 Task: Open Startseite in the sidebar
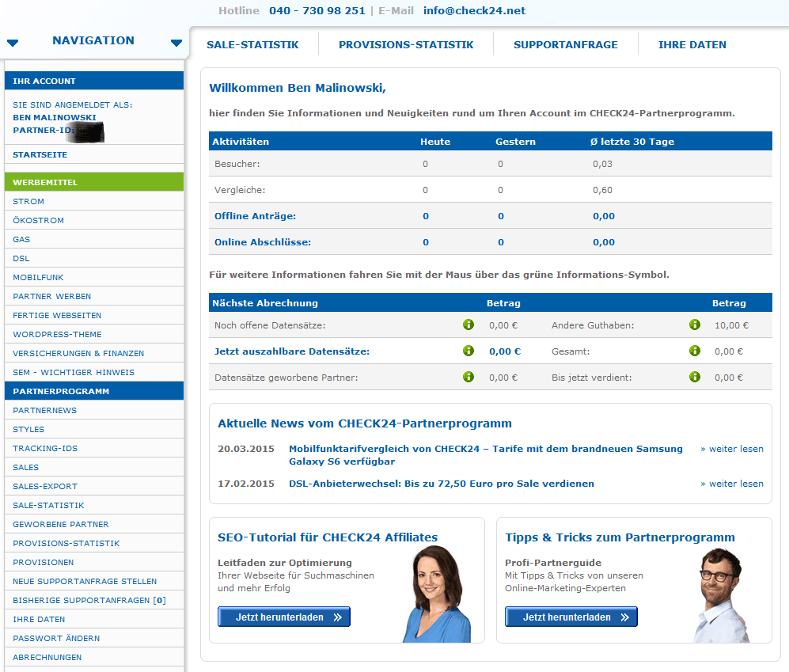(x=94, y=154)
